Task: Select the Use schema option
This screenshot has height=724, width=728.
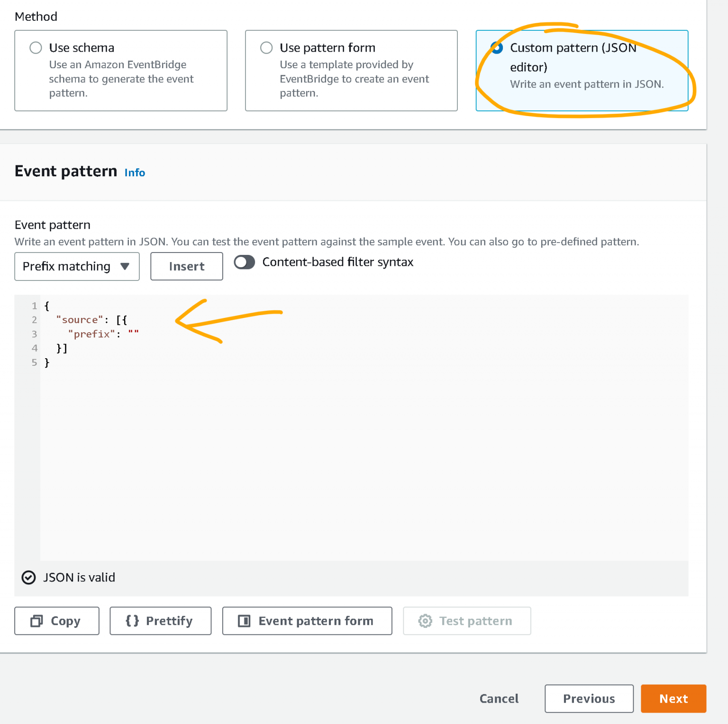Action: (x=36, y=47)
